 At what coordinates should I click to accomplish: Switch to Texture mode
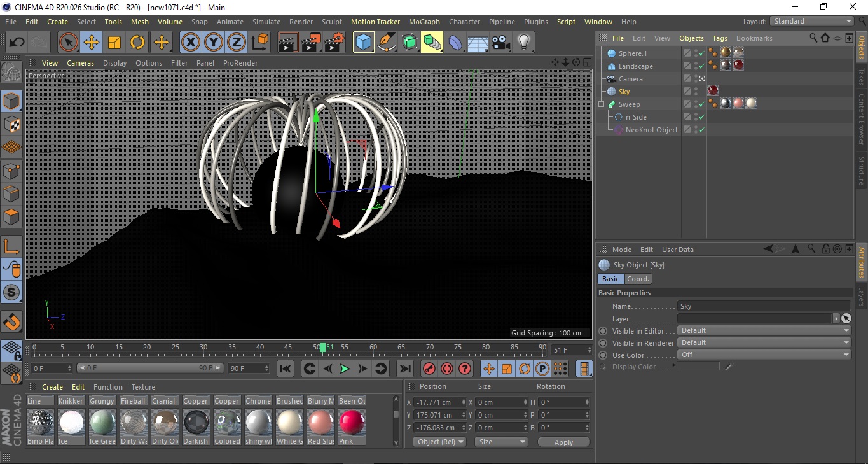(11, 124)
